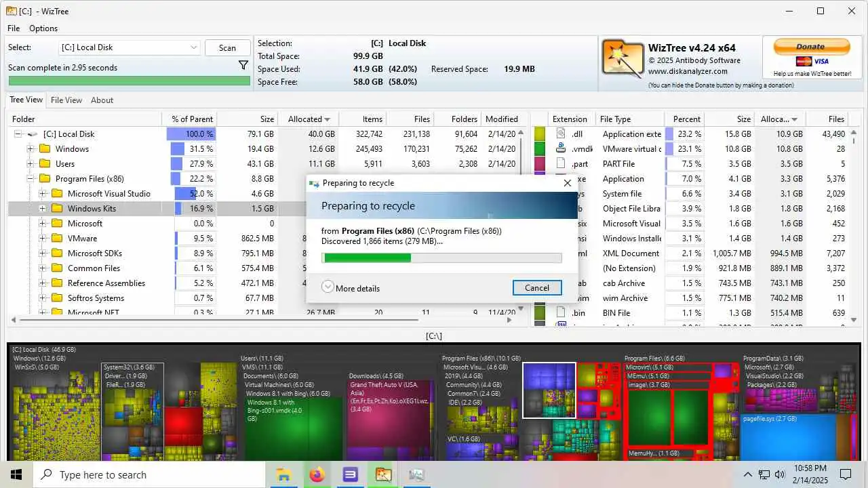Viewport: 868px width, 488px height.
Task: Expand the Users folder node
Action: (31, 164)
